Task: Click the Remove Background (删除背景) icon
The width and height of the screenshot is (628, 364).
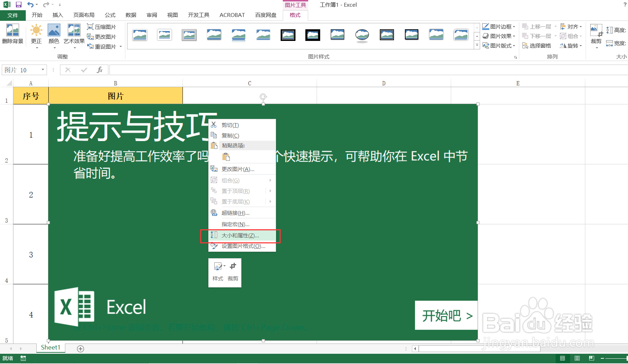Action: [x=13, y=34]
